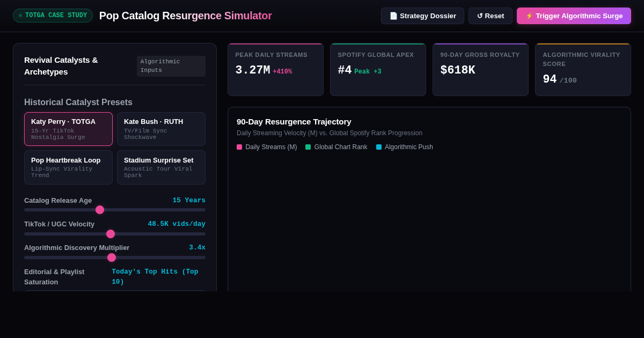Click the cyan Algorithmic Push swatch
This screenshot has width=644, height=338.
(x=379, y=147)
